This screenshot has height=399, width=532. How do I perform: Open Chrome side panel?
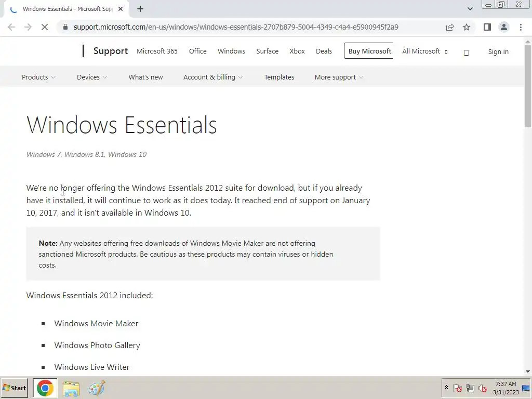(x=487, y=27)
